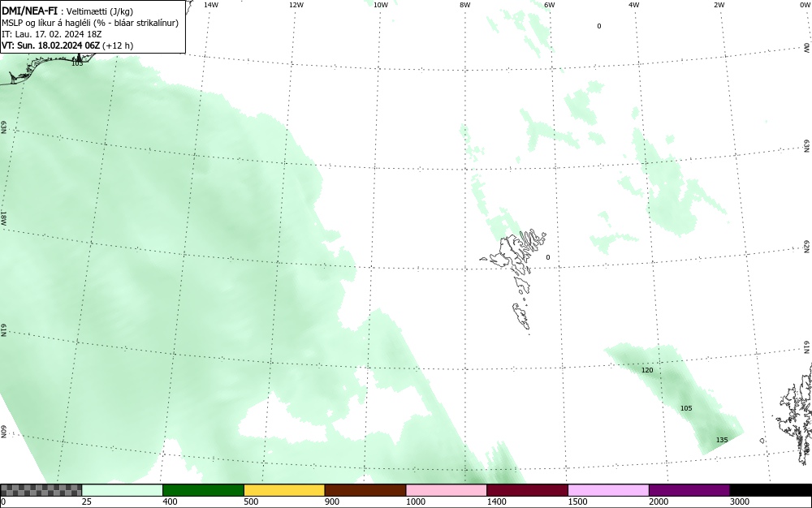Click the legend scale value 2000
Viewport: 812px width, 508px height.
(659, 502)
